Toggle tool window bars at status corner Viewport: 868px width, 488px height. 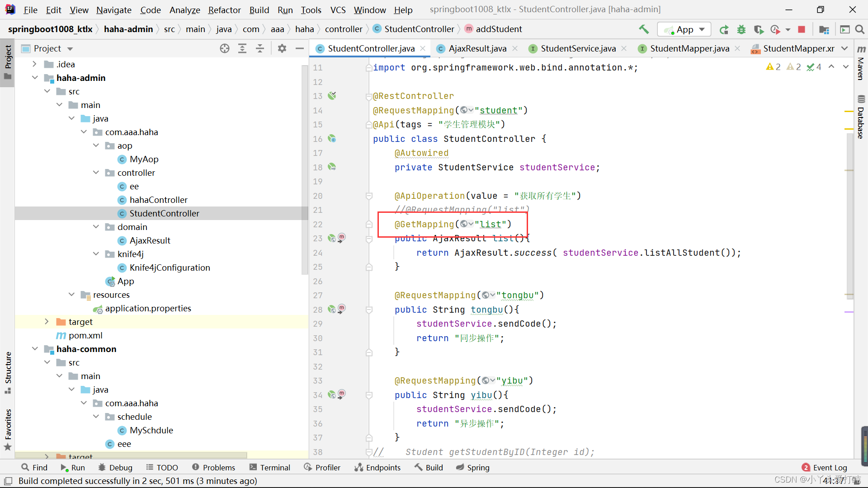[x=8, y=481]
